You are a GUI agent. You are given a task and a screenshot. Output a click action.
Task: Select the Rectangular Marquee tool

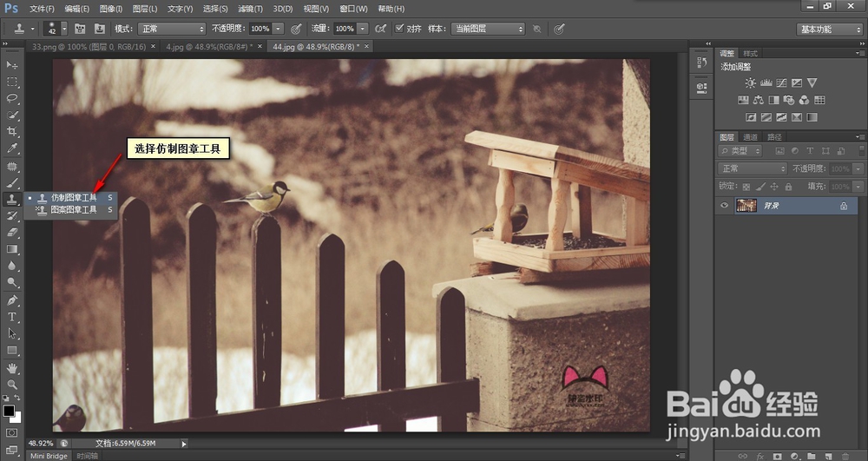[x=11, y=82]
